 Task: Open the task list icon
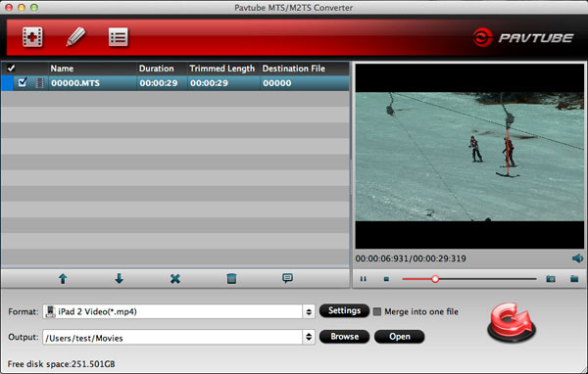pyautogui.click(x=119, y=37)
